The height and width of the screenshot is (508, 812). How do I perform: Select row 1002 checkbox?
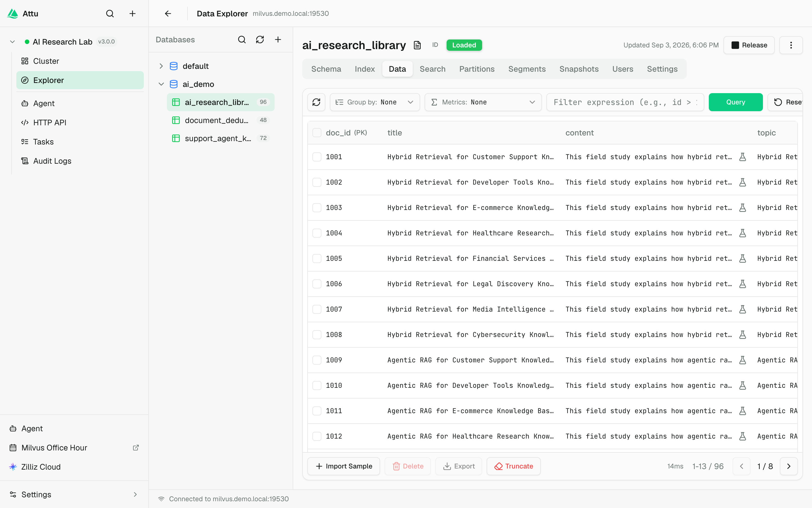pyautogui.click(x=317, y=182)
